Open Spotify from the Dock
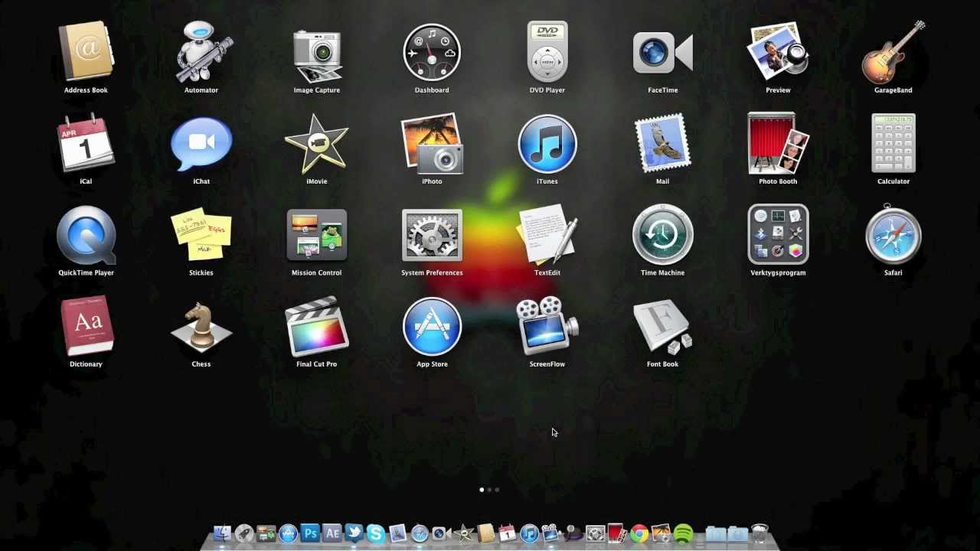Screen dimensions: 980x551 (x=683, y=533)
